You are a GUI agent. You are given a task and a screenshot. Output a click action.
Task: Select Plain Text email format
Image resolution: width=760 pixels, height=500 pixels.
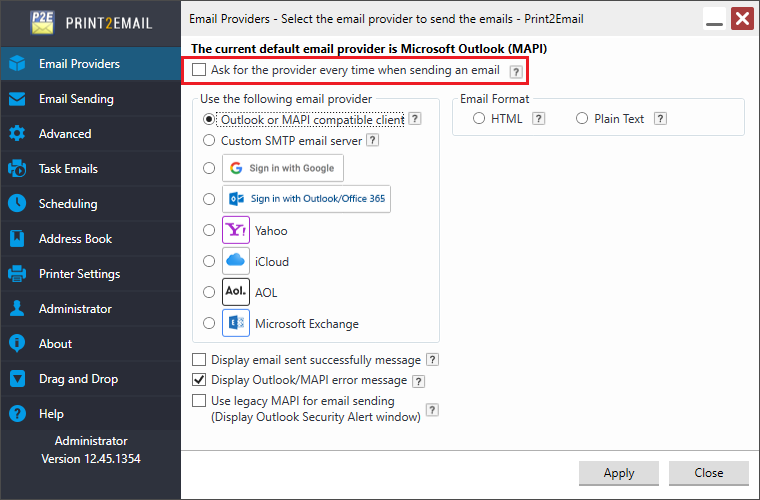[x=582, y=119]
